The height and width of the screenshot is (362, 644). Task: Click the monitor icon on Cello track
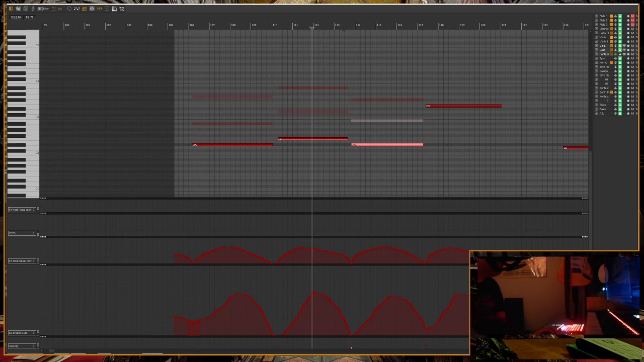(624, 50)
